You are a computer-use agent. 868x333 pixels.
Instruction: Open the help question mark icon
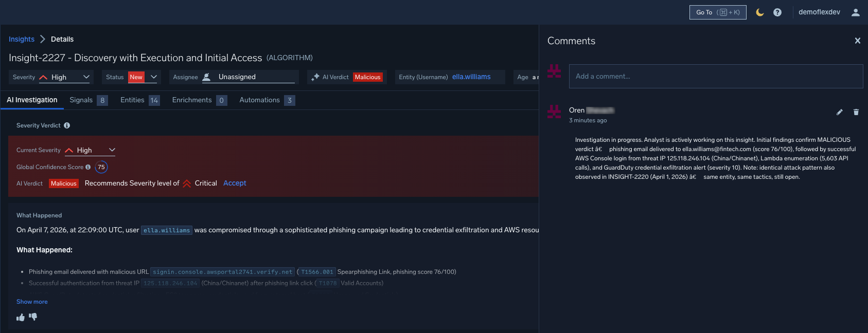click(777, 12)
